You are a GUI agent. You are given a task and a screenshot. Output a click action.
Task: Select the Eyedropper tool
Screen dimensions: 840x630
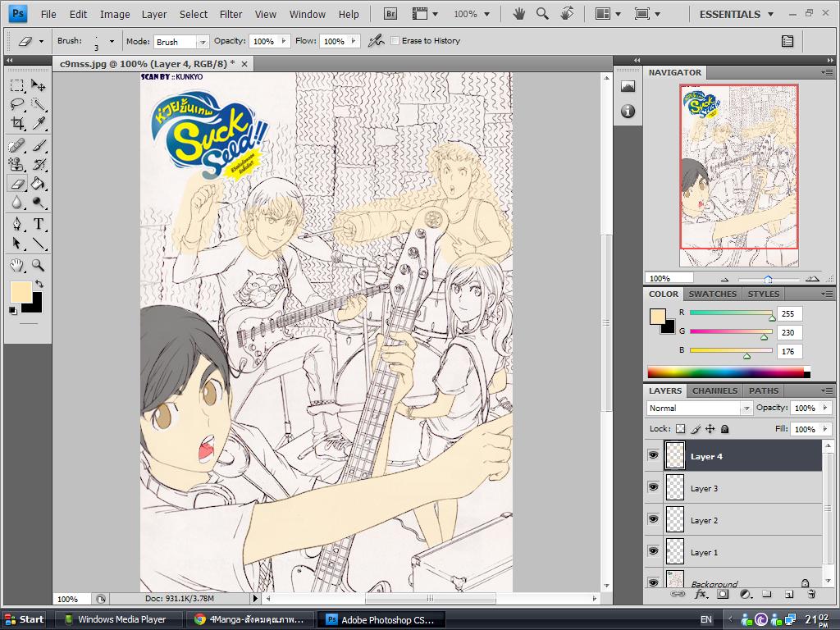coord(38,124)
